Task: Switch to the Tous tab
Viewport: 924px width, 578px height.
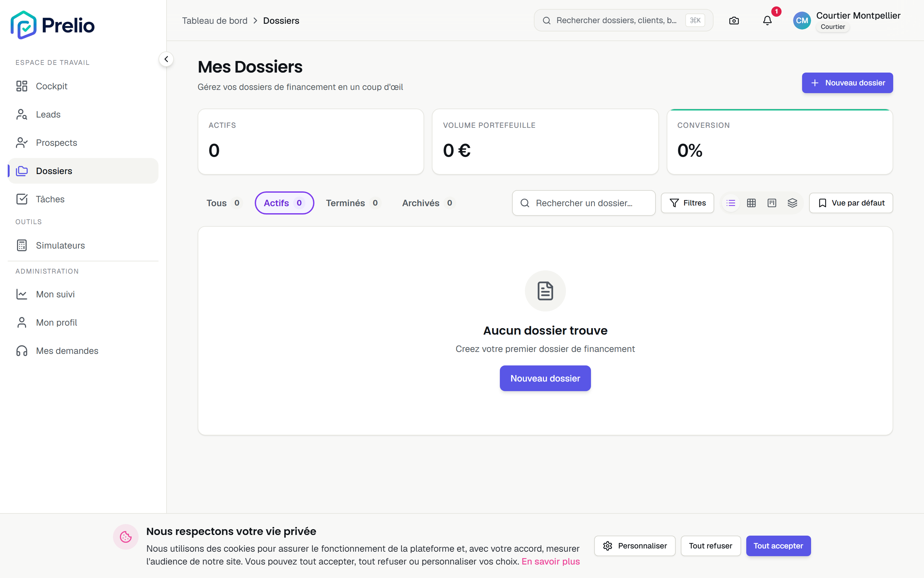Action: pos(224,203)
